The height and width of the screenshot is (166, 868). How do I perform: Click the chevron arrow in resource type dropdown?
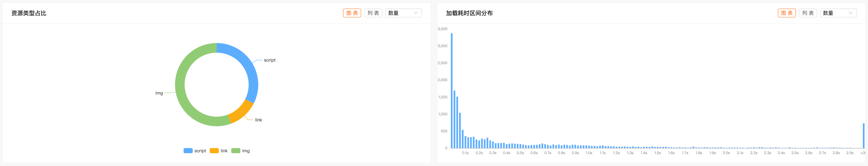pos(416,13)
